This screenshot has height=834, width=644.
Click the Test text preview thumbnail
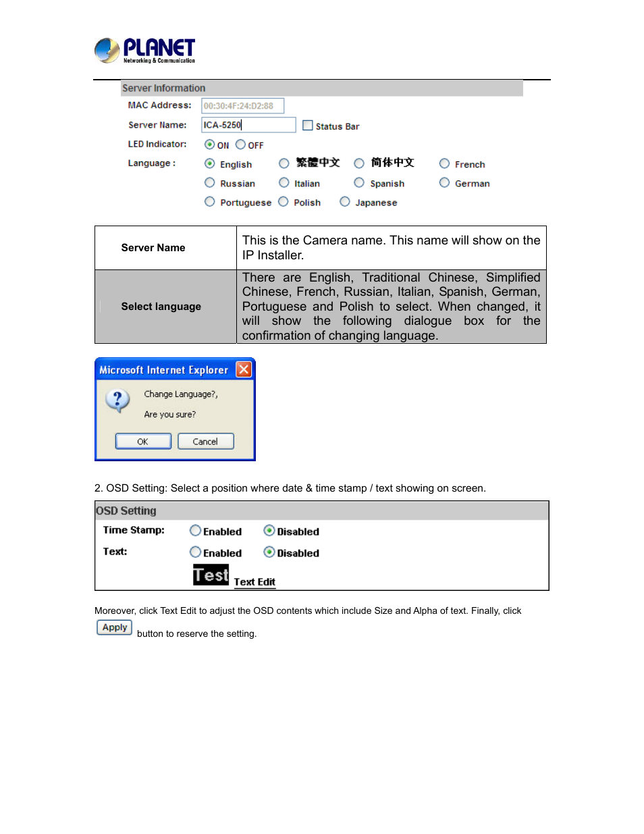pyautogui.click(x=211, y=575)
